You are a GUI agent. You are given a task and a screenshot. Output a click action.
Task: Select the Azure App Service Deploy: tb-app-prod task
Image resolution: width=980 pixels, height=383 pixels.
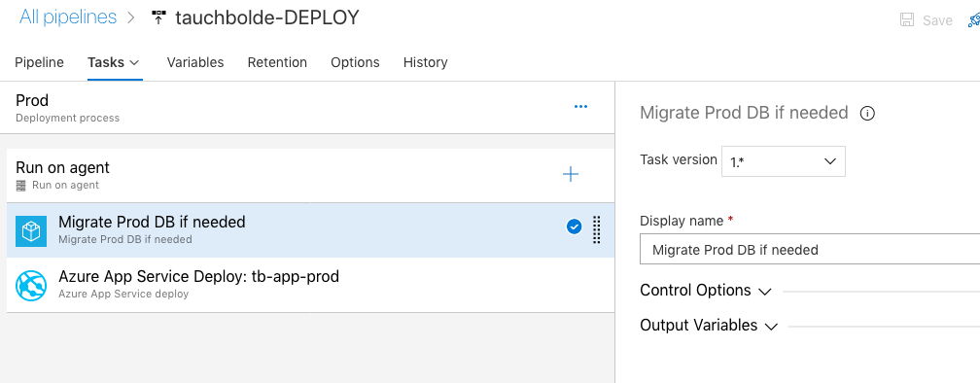tap(311, 285)
